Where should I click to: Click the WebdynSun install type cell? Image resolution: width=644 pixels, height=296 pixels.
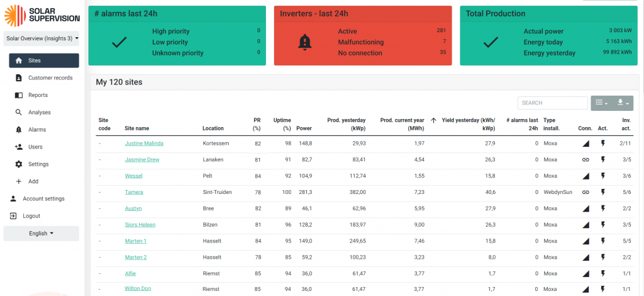click(x=557, y=192)
